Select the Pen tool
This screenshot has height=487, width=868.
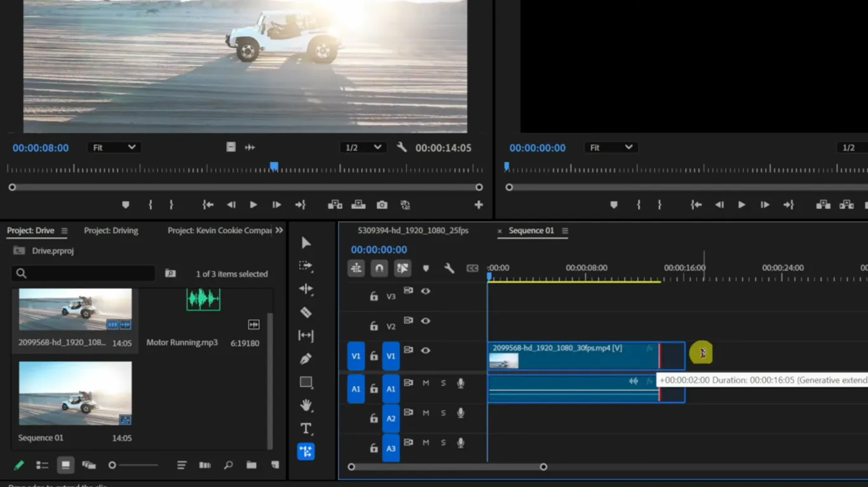coord(306,359)
